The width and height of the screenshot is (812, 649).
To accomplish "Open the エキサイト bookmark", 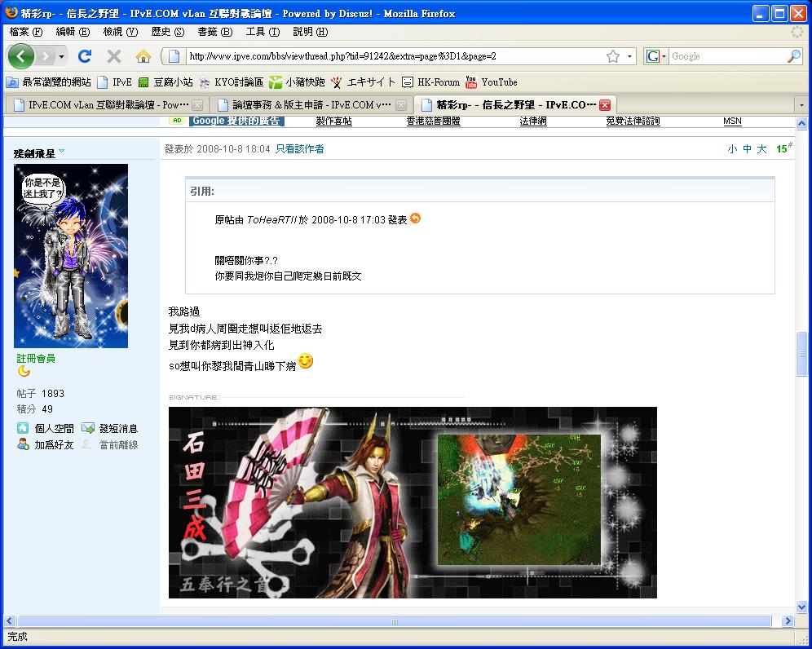I will pos(363,82).
